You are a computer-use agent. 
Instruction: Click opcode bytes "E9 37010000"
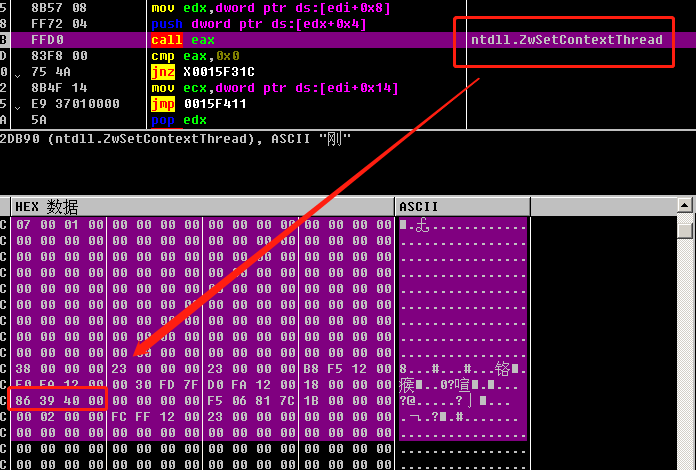click(75, 104)
